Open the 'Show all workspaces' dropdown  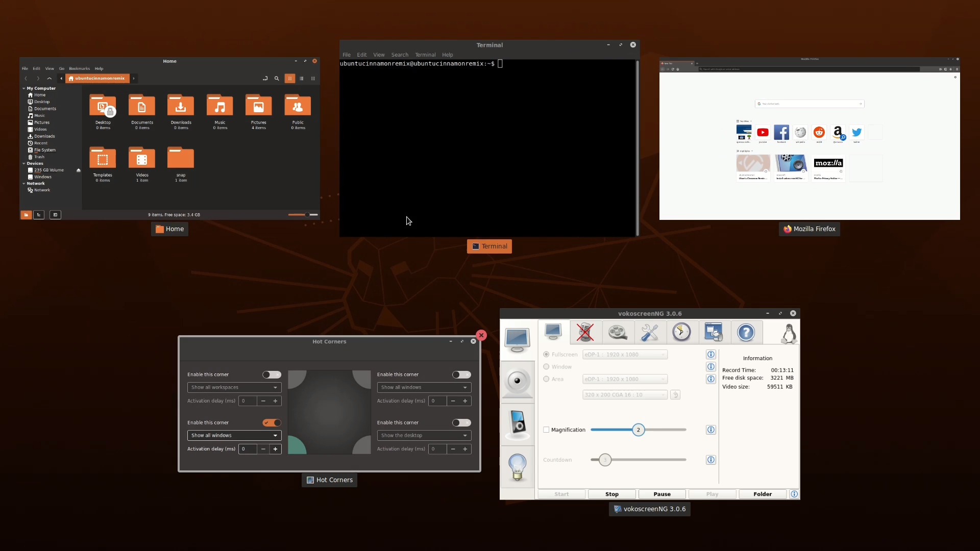pos(234,387)
